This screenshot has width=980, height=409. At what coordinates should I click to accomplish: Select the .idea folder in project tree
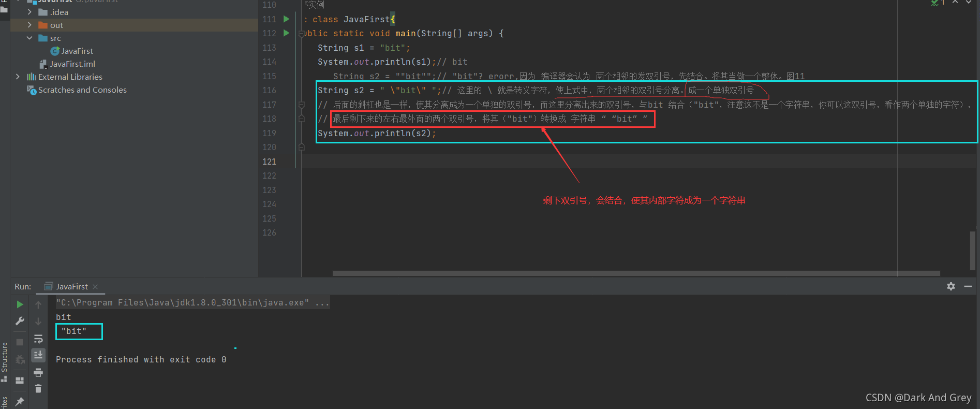[x=59, y=12]
